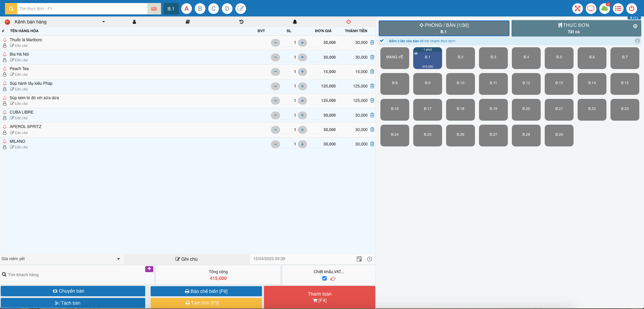Click the circle arrow icon on THỰC ĐƠN
The height and width of the screenshot is (309, 644).
(635, 26)
